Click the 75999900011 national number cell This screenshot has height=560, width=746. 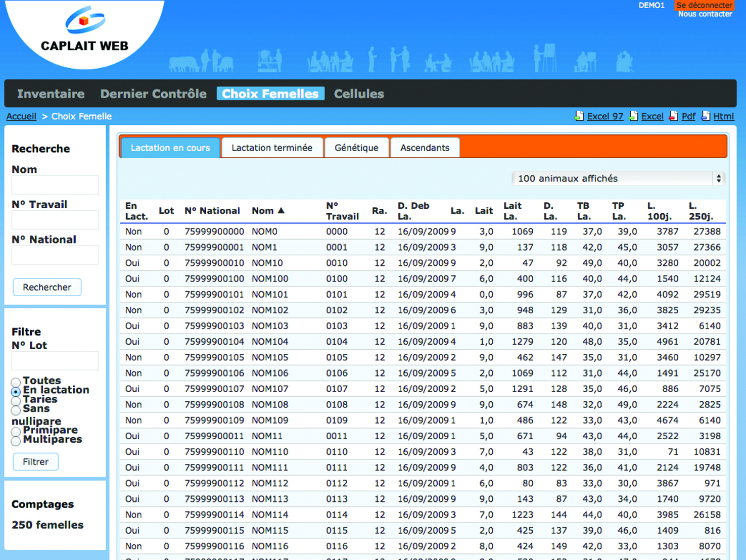[214, 436]
